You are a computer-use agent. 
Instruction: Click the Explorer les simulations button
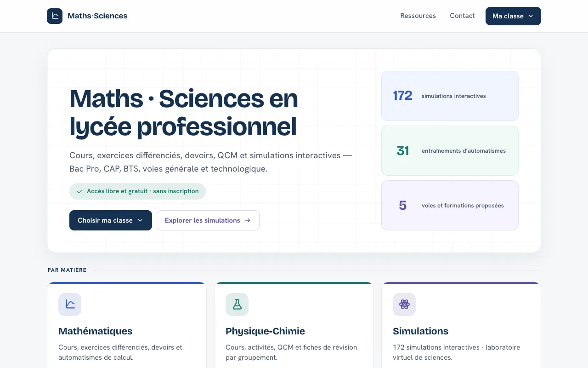point(208,220)
